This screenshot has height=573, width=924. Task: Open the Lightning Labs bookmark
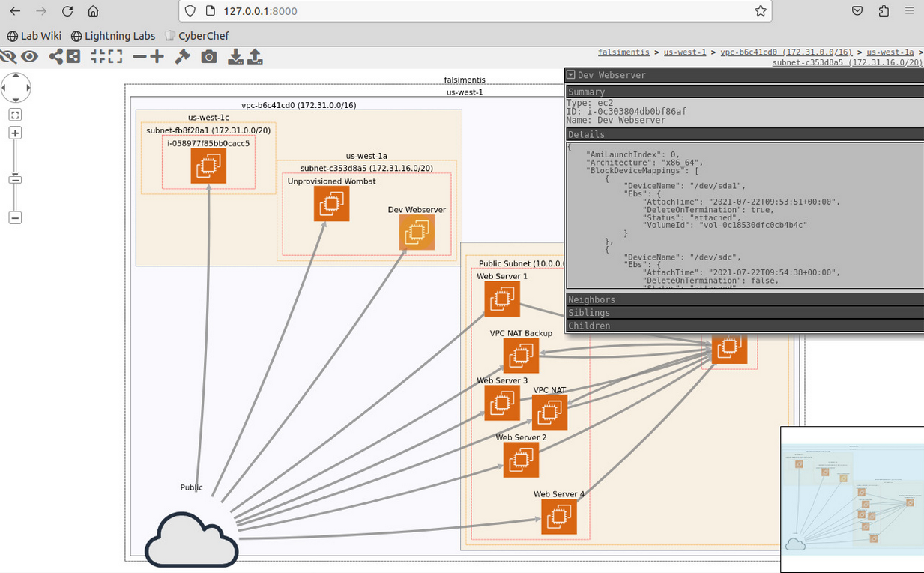coord(113,36)
